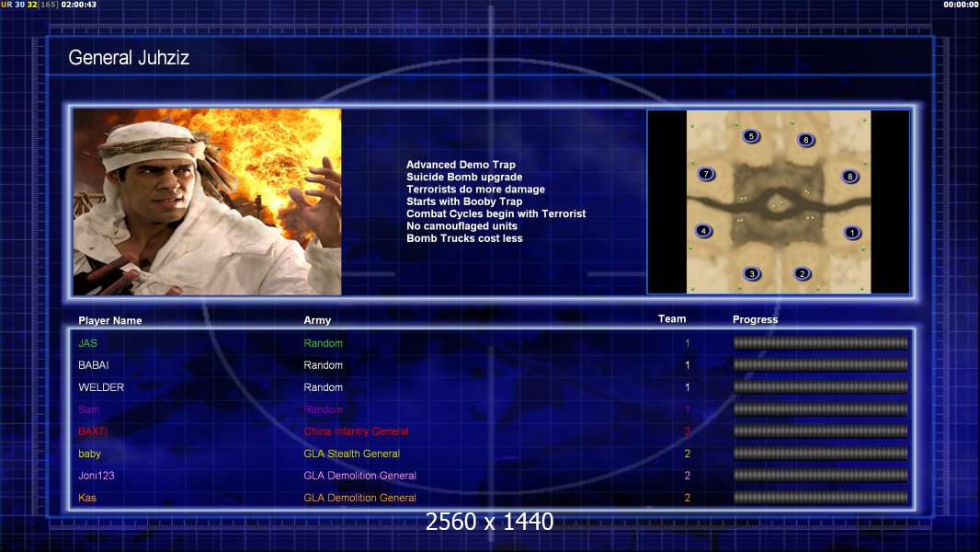Click start position marker 1 on minimap
The image size is (980, 552).
click(851, 233)
